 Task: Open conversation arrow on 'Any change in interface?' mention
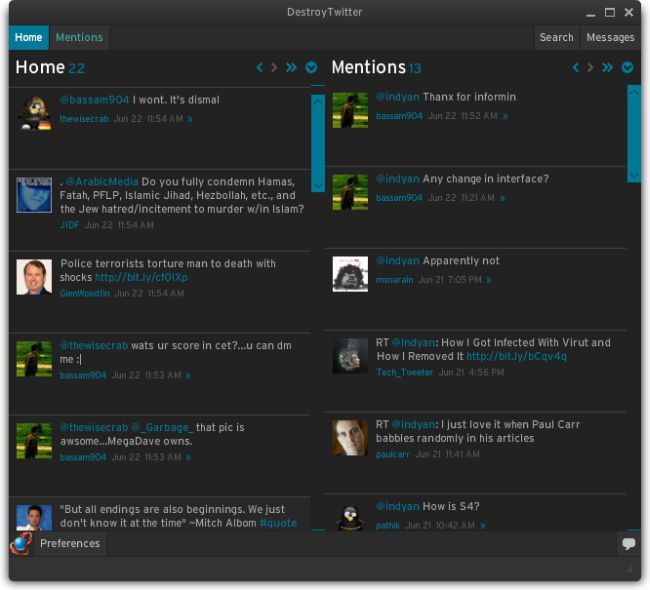click(x=502, y=198)
